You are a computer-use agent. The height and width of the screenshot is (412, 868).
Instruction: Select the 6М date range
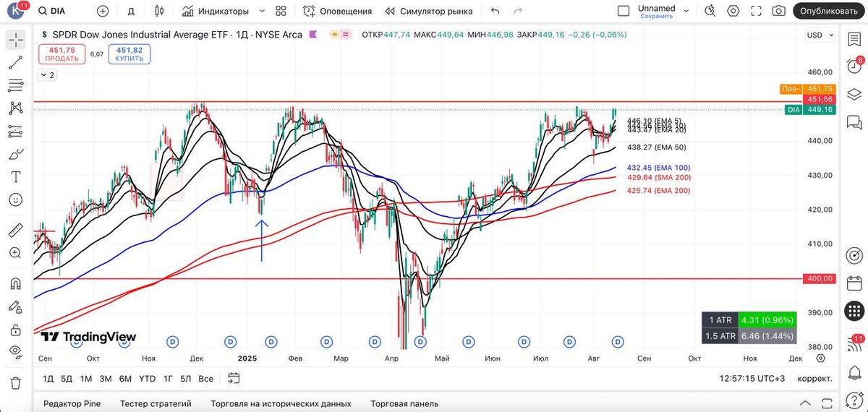125,378
